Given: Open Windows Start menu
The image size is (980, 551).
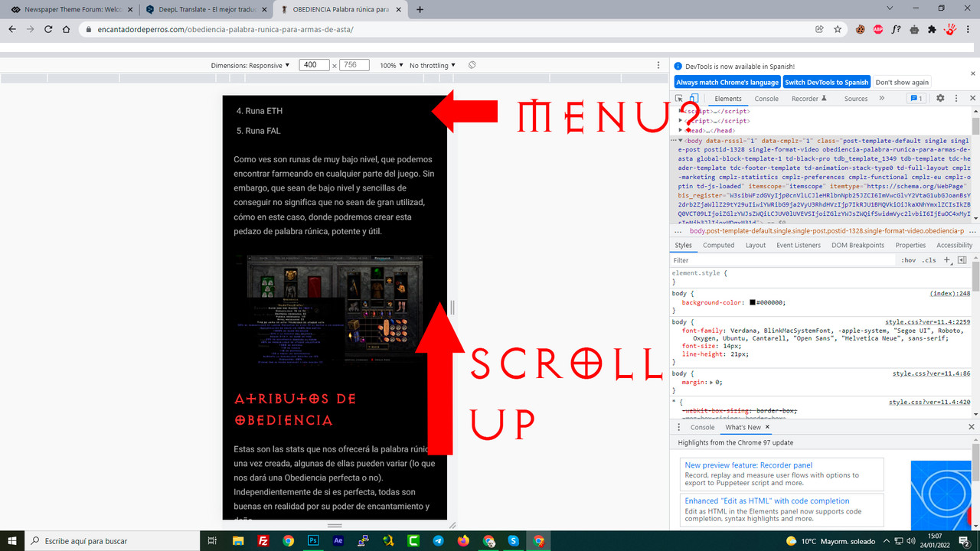Looking at the screenshot, I should click(x=12, y=540).
